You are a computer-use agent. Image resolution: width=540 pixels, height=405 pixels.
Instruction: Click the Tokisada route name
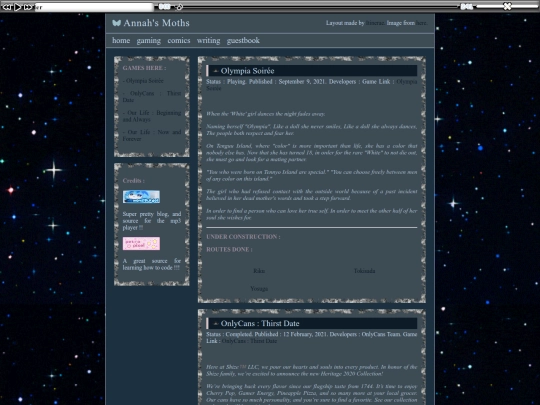click(x=364, y=271)
